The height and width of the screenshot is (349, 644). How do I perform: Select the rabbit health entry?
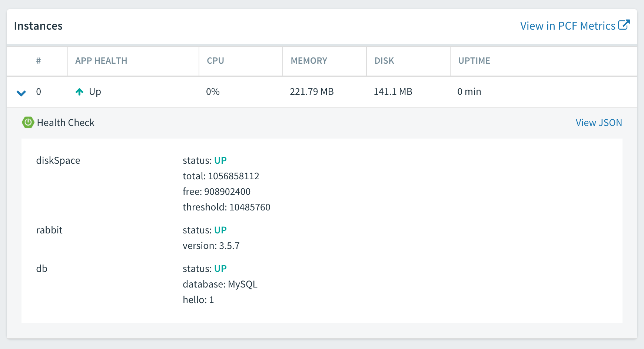[49, 230]
